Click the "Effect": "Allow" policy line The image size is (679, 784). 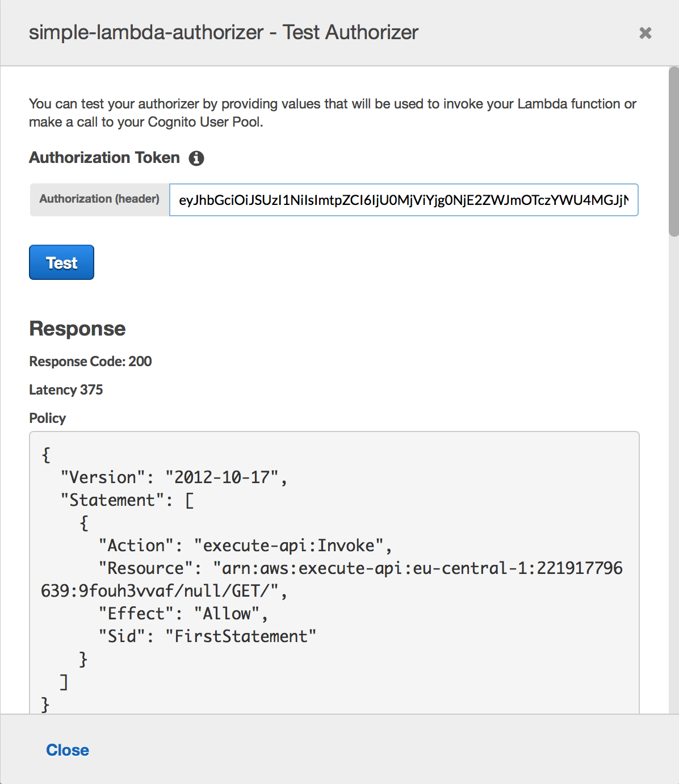point(183,614)
